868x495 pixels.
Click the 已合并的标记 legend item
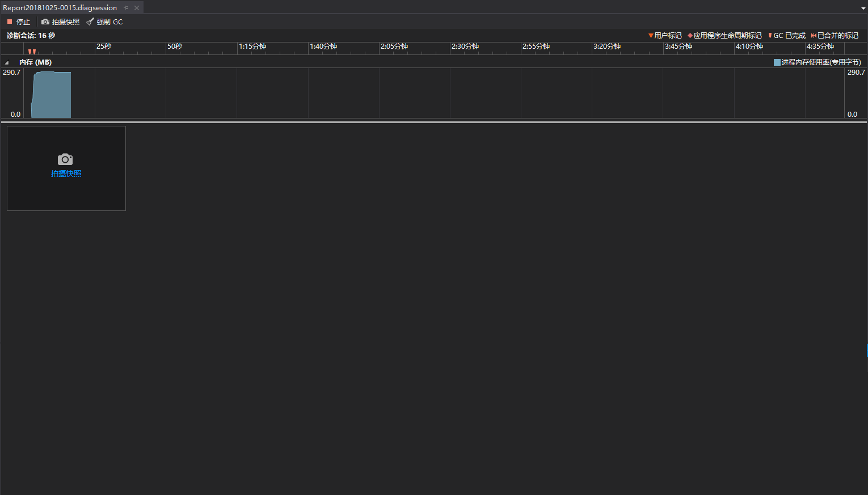click(x=835, y=36)
